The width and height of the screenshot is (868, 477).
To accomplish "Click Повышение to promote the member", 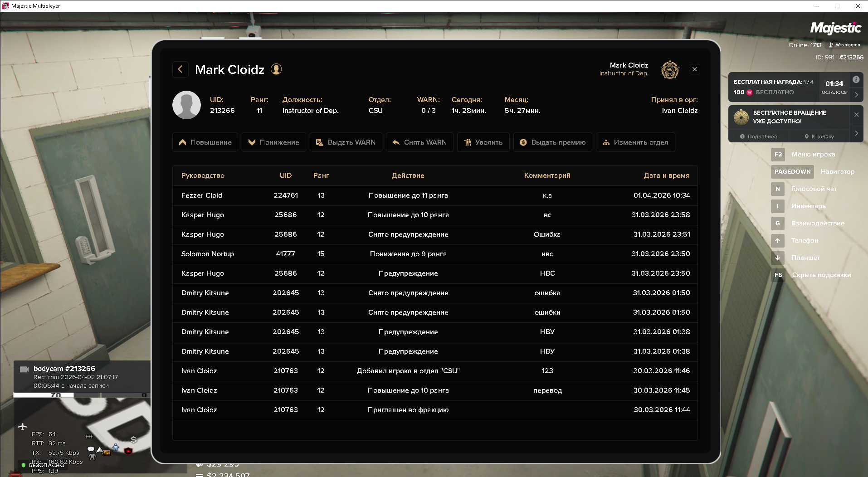I will tap(205, 142).
